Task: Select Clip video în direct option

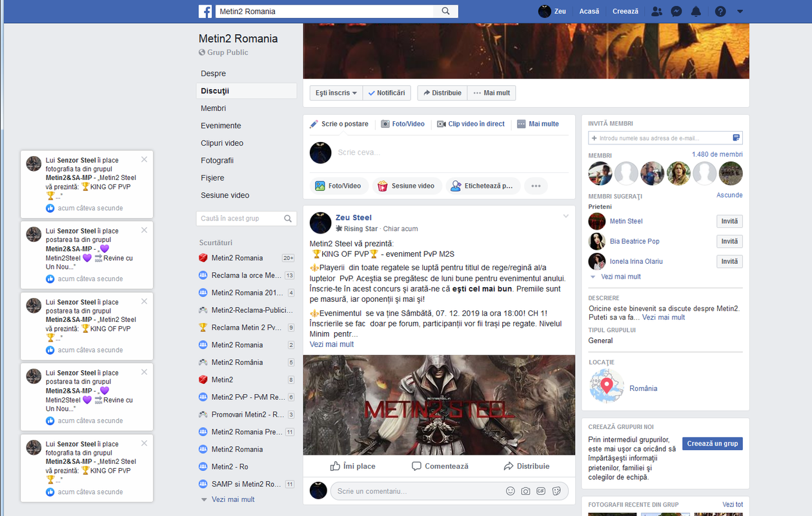Action: [471, 124]
